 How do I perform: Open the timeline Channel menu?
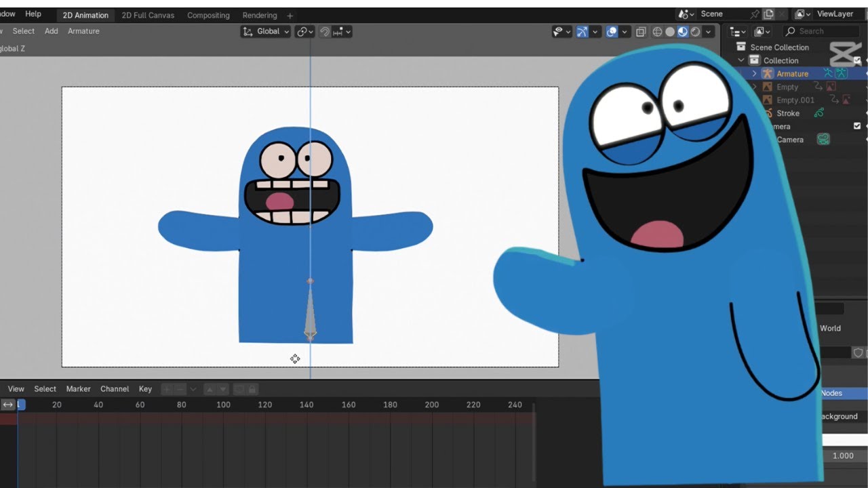(115, 389)
